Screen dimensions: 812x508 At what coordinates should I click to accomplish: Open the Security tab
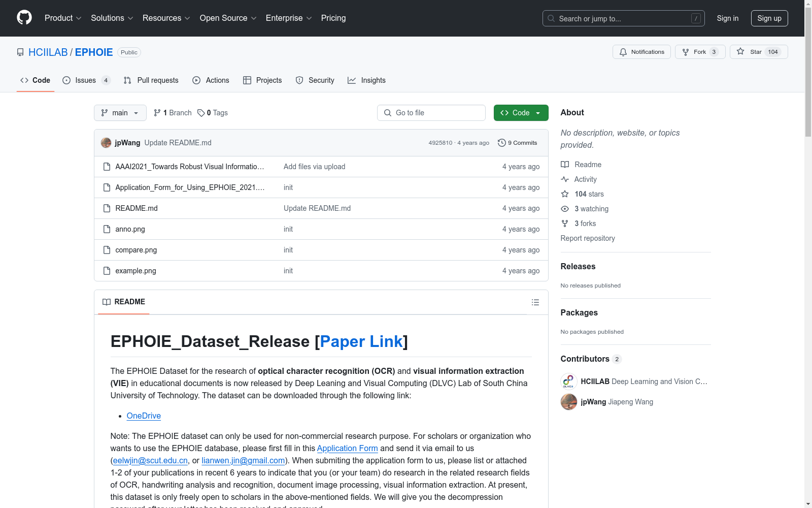(x=315, y=80)
